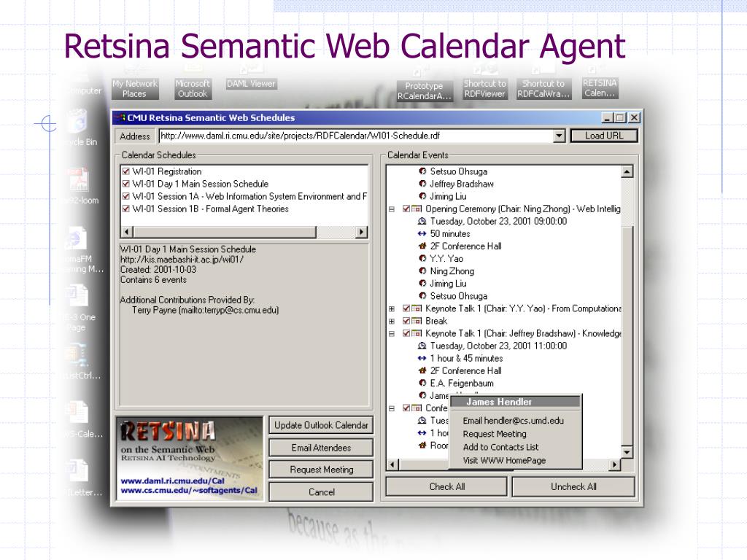Click the Request Meeting button beside the Retsina logo
The width and height of the screenshot is (747, 560).
click(321, 470)
